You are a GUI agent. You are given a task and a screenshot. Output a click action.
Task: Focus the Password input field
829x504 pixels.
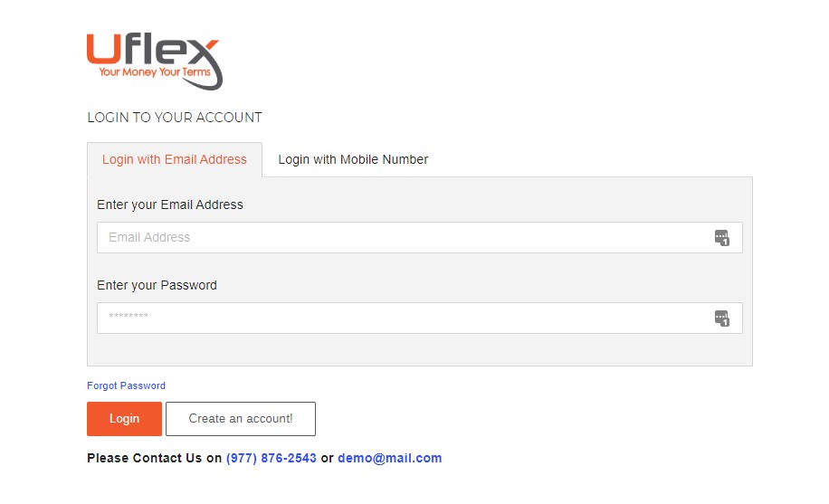click(420, 318)
